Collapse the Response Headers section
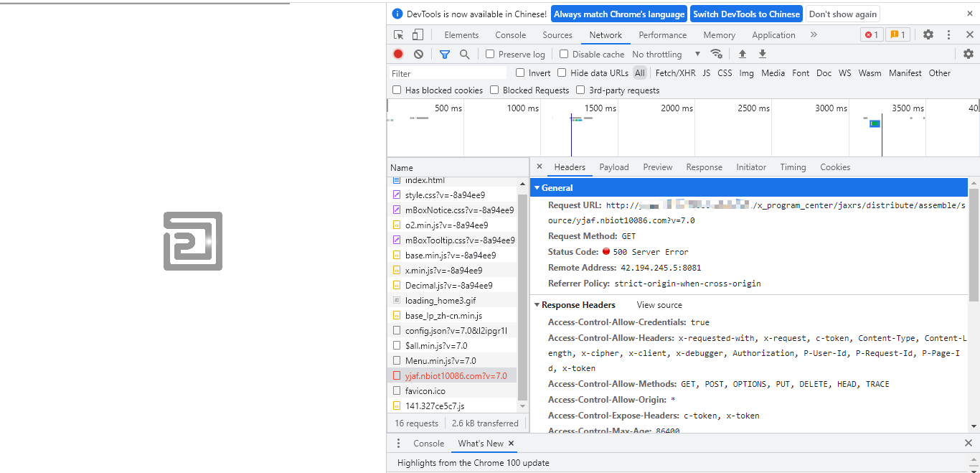Image resolution: width=980 pixels, height=473 pixels. click(x=537, y=305)
